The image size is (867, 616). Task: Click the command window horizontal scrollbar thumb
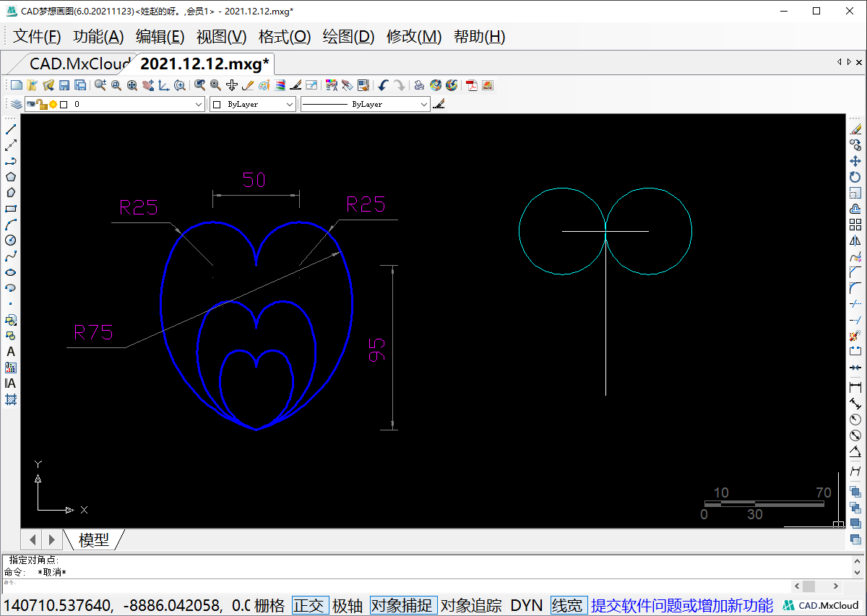[x=808, y=586]
